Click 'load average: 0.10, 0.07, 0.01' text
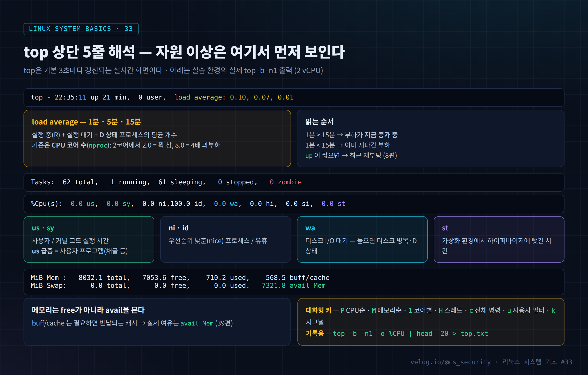The height and width of the screenshot is (375, 588). (234, 97)
